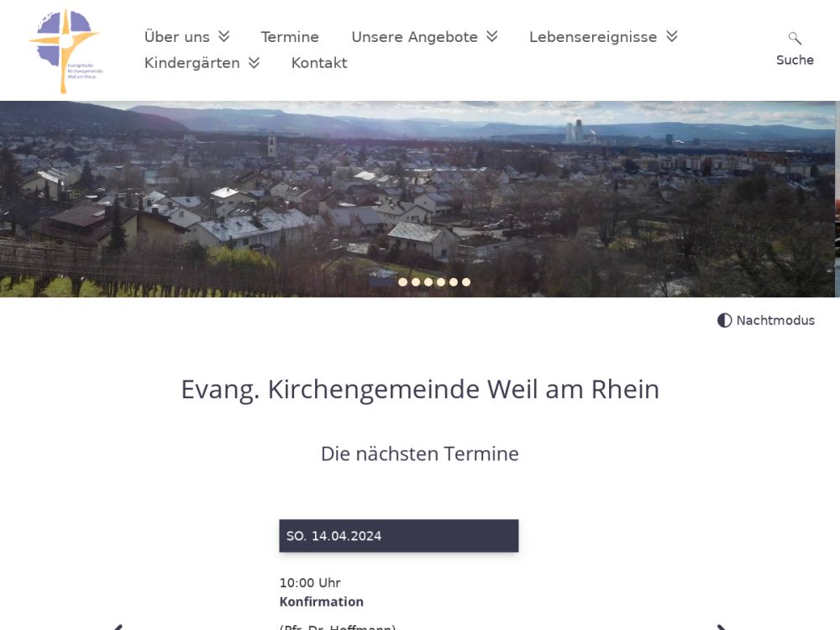The image size is (840, 630).
Task: Advance to next appointment with right arrow
Action: click(722, 627)
